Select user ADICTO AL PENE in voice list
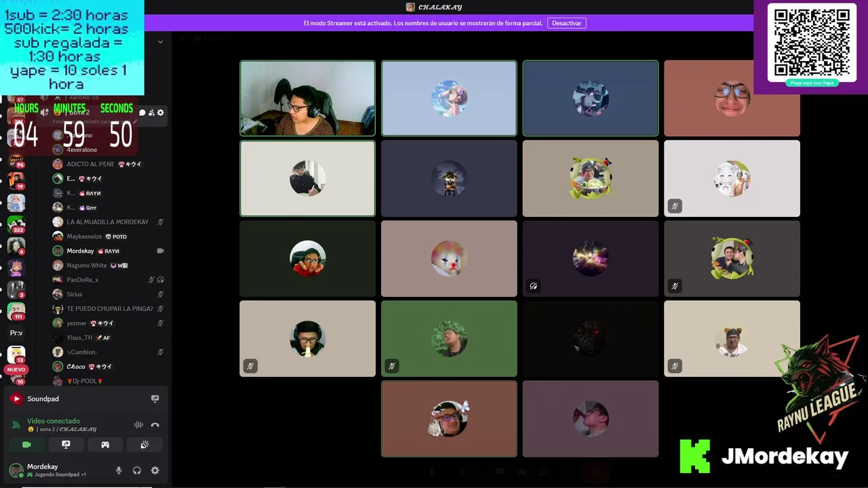 (90, 164)
